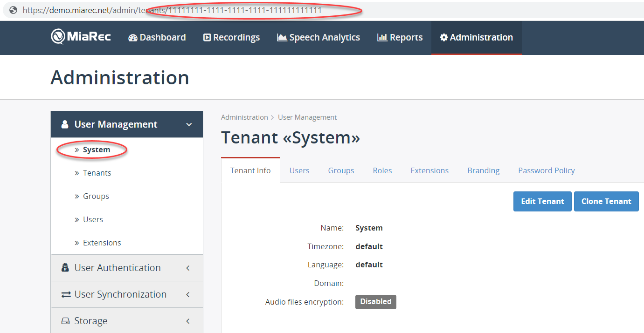Open the Recordings menu

pos(231,37)
